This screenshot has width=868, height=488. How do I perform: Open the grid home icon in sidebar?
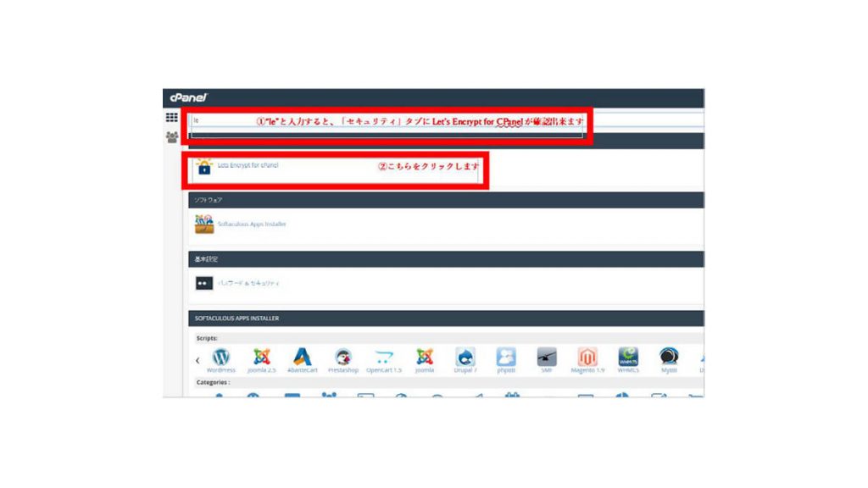click(x=172, y=118)
